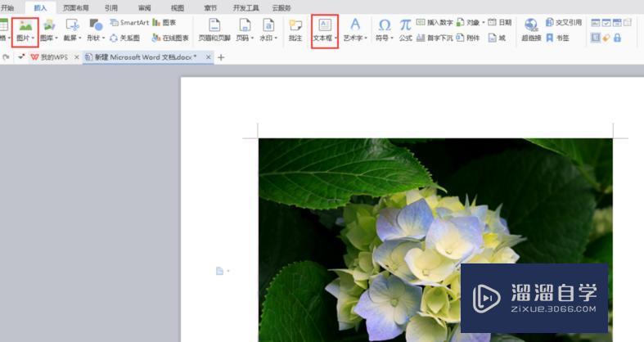The width and height of the screenshot is (644, 342).
Task: Expand the 截屏 (Screenshot) dropdown
Action: (80, 38)
